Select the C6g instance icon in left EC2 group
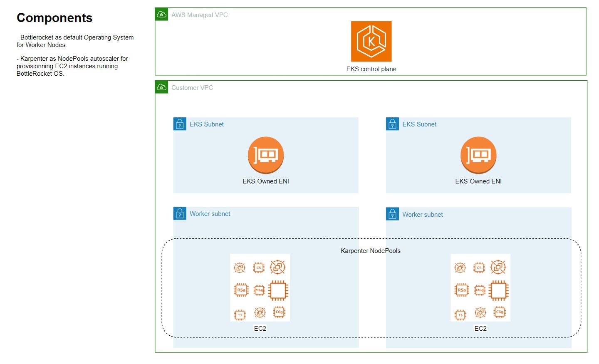 [x=279, y=312]
